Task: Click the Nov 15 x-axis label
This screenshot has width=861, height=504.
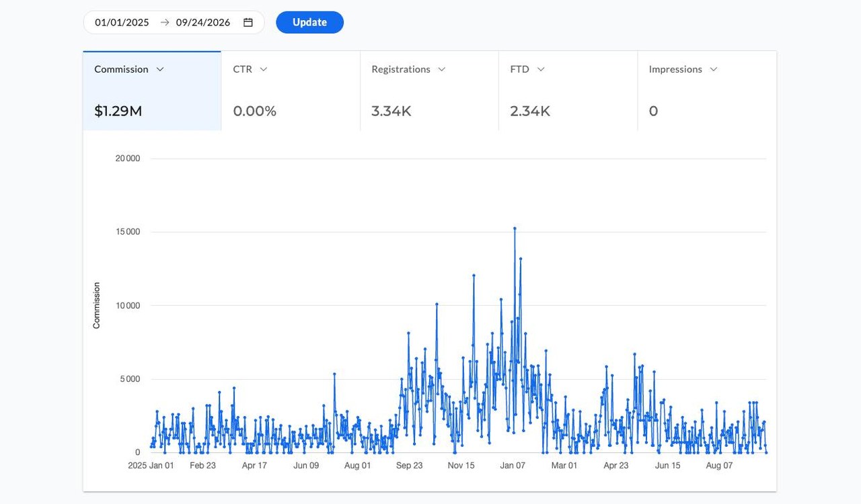Action: (461, 465)
